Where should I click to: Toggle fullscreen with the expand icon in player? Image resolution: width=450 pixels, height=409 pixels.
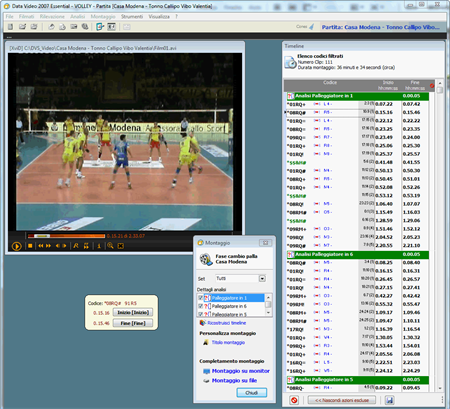click(121, 246)
